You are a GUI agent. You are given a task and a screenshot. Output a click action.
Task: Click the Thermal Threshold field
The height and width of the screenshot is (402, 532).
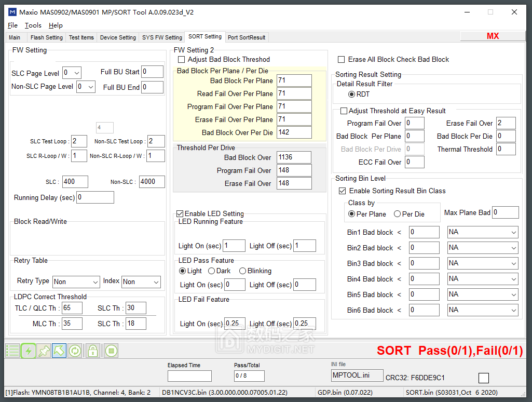pos(506,149)
